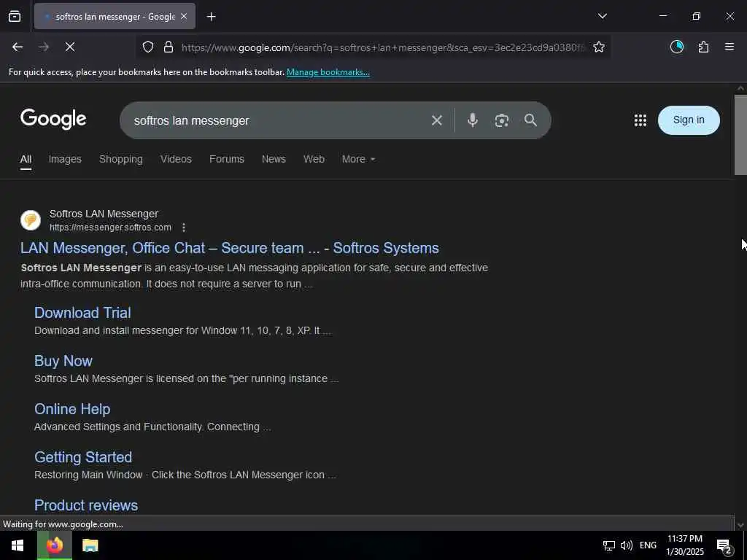Switch to the News tab
This screenshot has height=560, width=747.
point(274,159)
